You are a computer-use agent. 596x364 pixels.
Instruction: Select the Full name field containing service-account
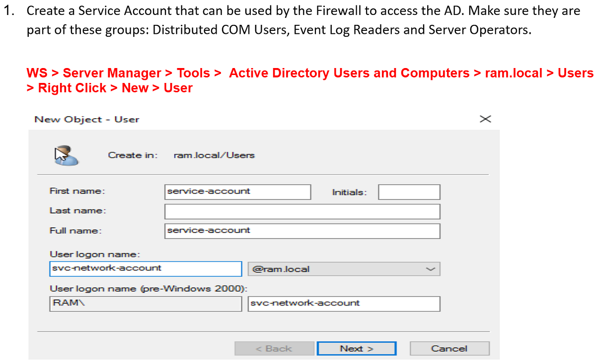coord(302,231)
